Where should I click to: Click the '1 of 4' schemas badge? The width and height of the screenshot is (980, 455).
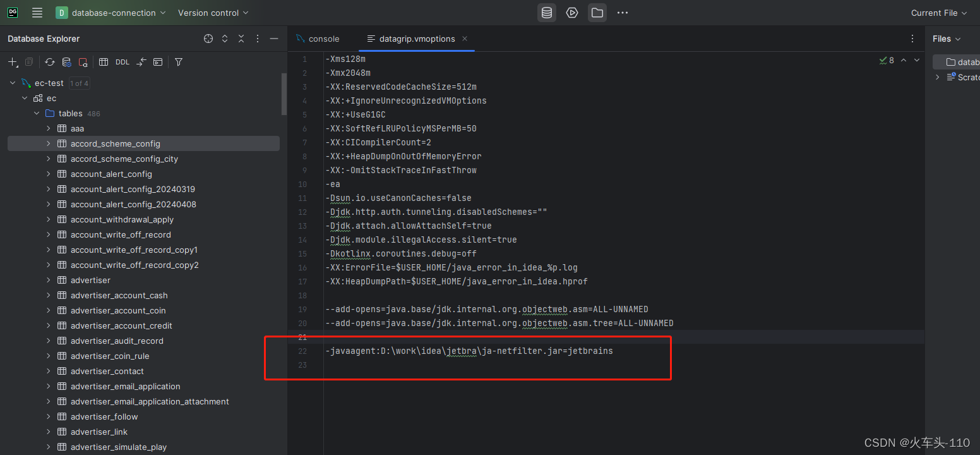79,83
